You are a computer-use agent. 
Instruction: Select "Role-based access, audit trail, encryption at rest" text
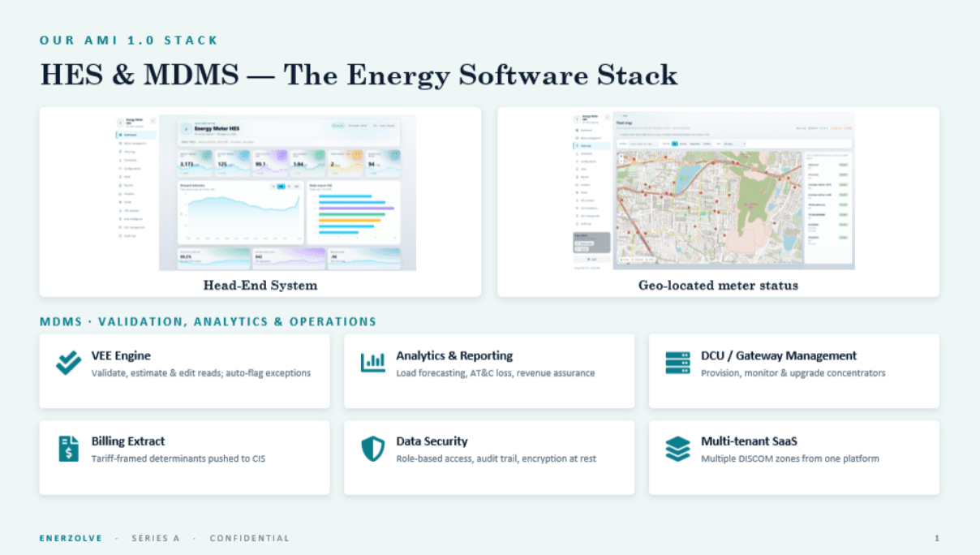496,458
